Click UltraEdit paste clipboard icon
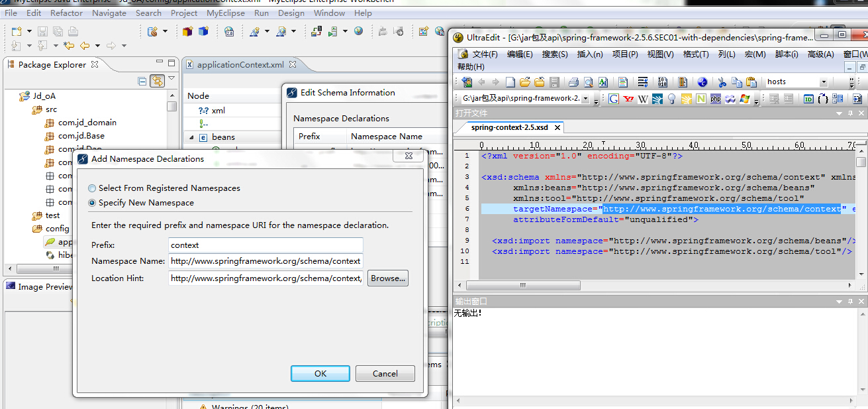The width and height of the screenshot is (868, 409). 751,82
